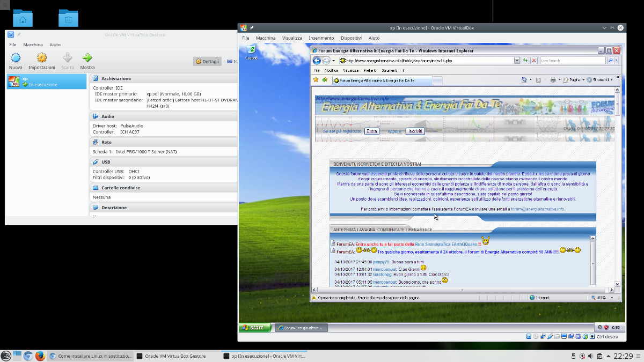Collapse the USB section header

[164, 161]
